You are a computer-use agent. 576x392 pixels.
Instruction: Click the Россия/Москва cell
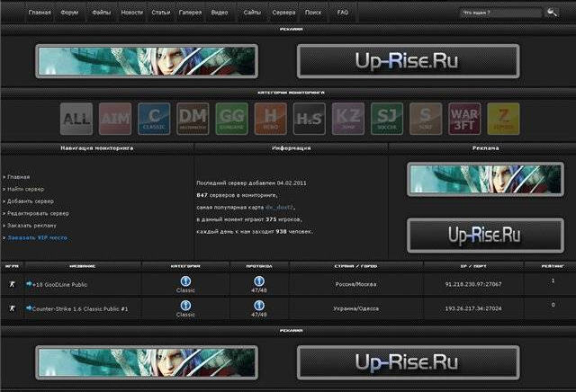(355, 284)
